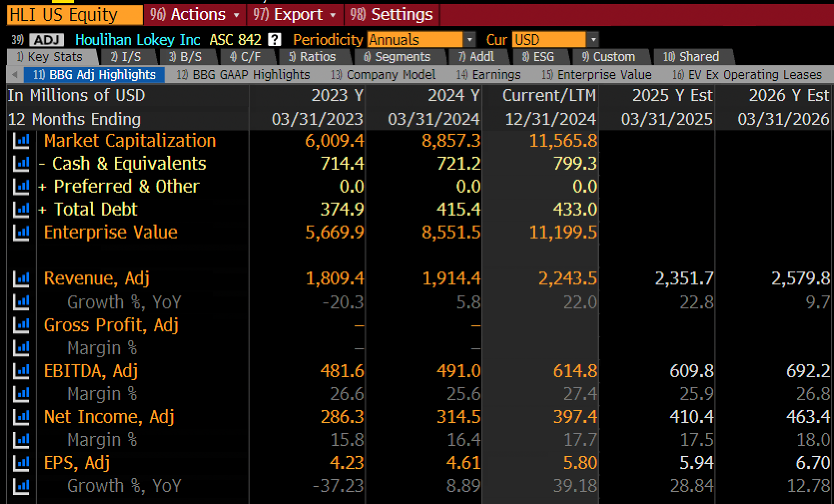
Task: Open chart icon for Total Debt row
Action: pos(21,210)
